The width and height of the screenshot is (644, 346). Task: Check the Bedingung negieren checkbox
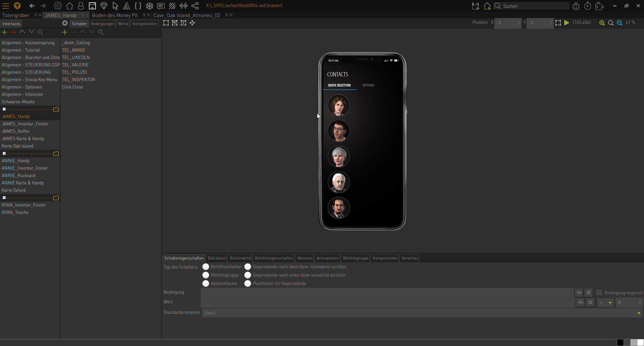599,292
